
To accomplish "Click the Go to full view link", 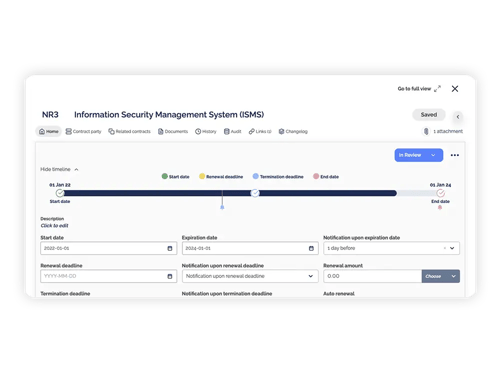I will click(x=414, y=89).
